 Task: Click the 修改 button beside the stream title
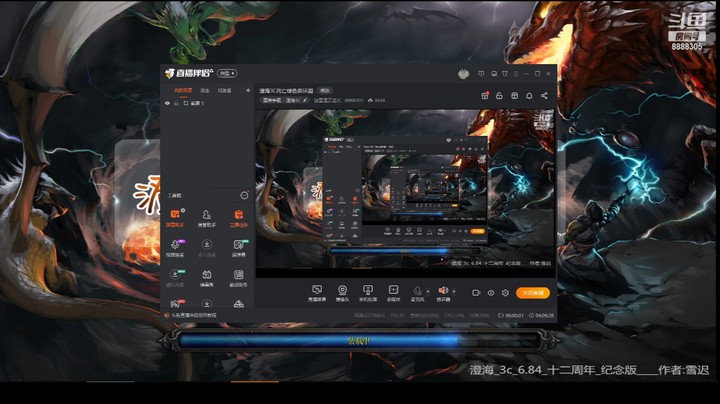pos(325,90)
